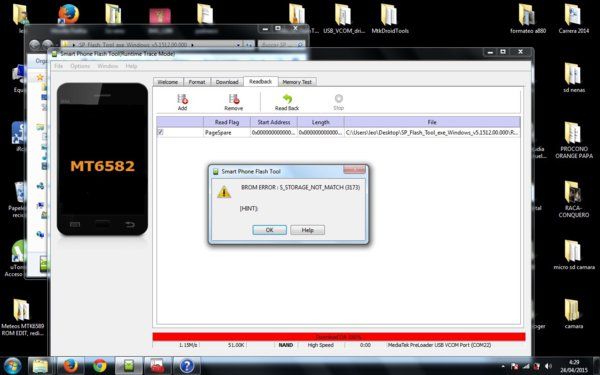Screen dimensions: 600x375
Task: Open the RACA-CONQUERO desktop folder
Action: [x=574, y=199]
